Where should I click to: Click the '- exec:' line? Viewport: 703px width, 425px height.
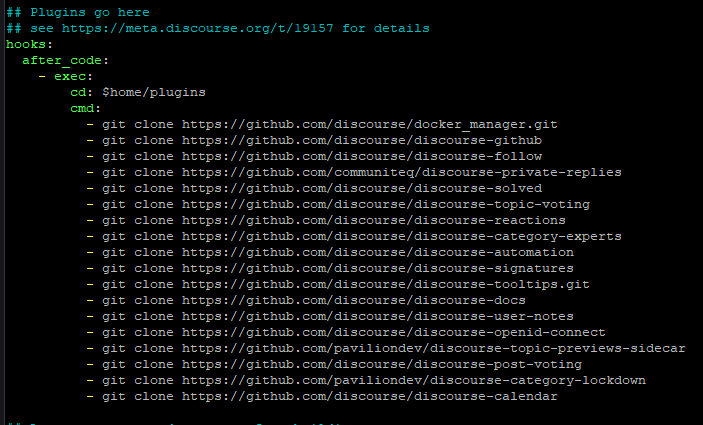[x=65, y=76]
